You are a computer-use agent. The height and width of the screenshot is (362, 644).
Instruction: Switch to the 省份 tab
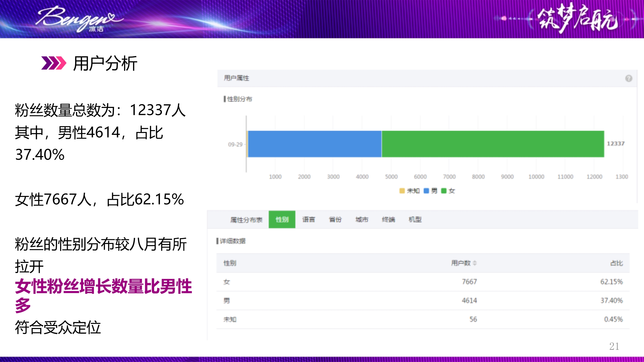pyautogui.click(x=335, y=219)
